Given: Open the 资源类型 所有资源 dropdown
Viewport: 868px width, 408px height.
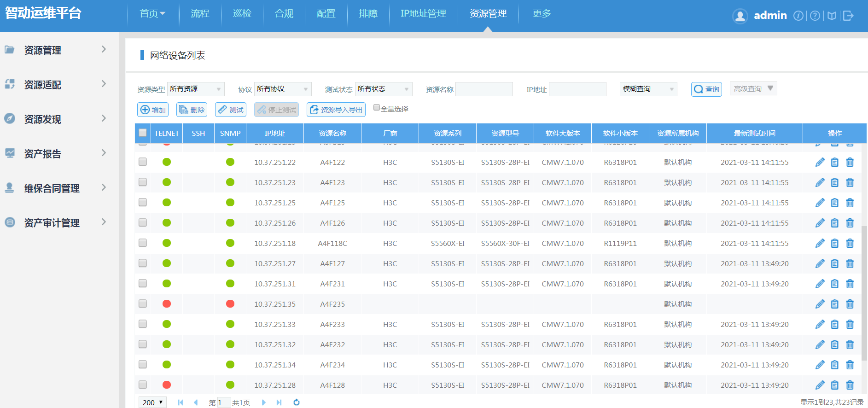Looking at the screenshot, I should (x=195, y=89).
